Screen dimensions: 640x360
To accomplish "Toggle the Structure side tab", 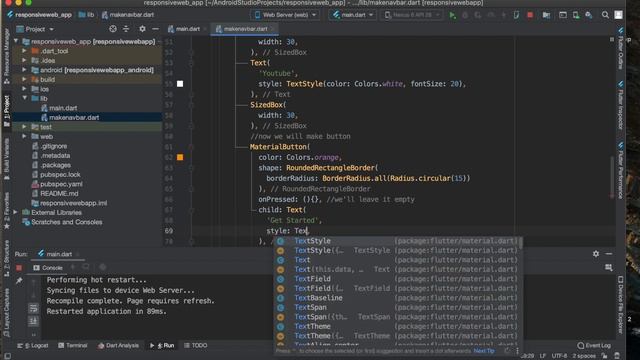I will coord(7,258).
